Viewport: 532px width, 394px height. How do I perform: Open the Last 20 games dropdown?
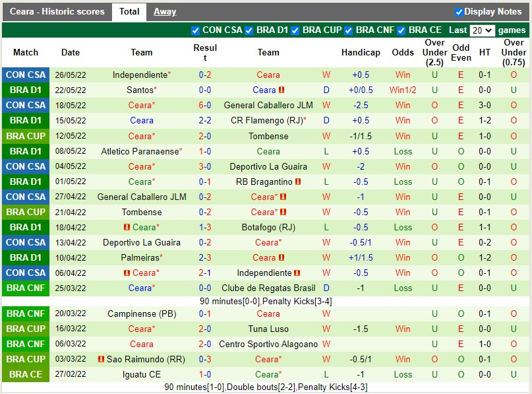482,30
